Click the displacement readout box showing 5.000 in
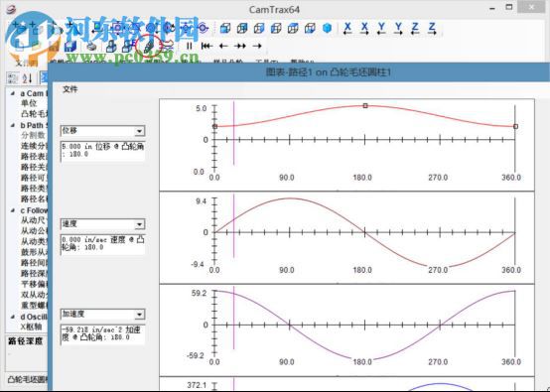This screenshot has width=550, height=392. pyautogui.click(x=103, y=151)
